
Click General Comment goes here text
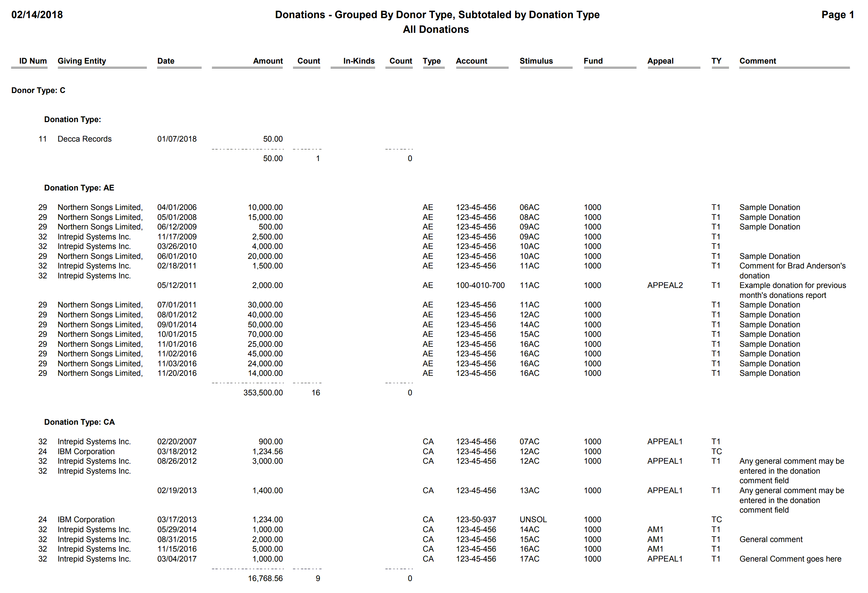click(x=790, y=559)
